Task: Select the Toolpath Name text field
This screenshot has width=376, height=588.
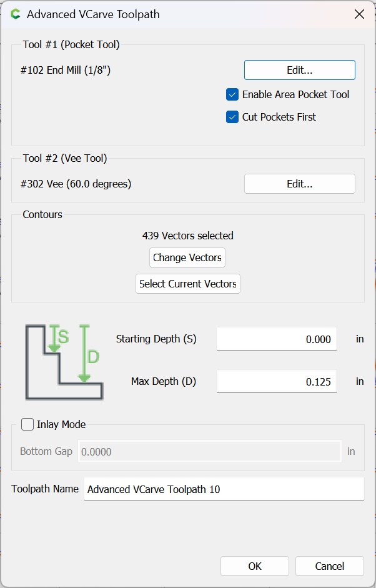Action: click(224, 489)
